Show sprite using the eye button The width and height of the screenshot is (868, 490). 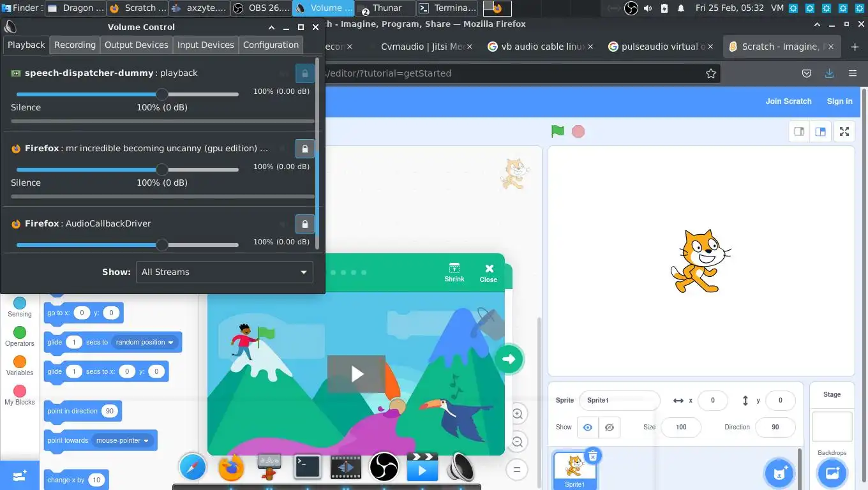(x=588, y=427)
